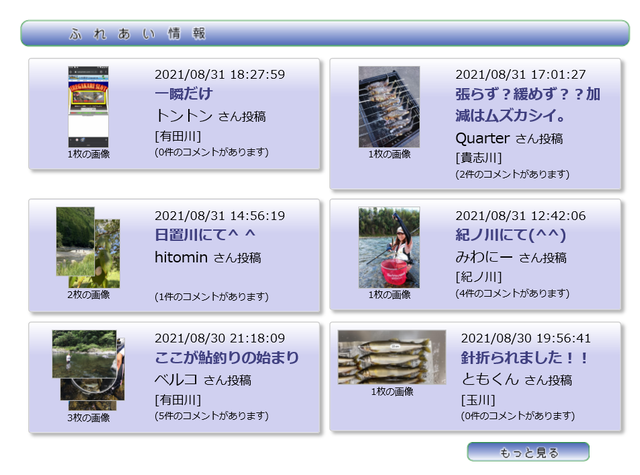Click the [有田川] tag in トントン's post
Image resolution: width=640 pixels, height=475 pixels.
point(178,136)
